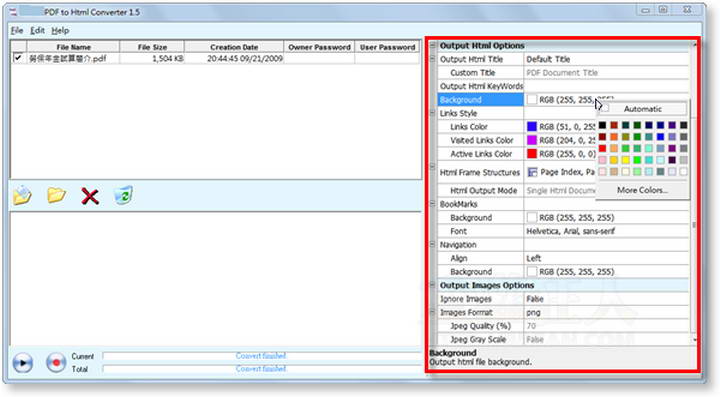
Task: Click the creation date 20:44:45 09/21/2009 cell
Action: (x=245, y=59)
